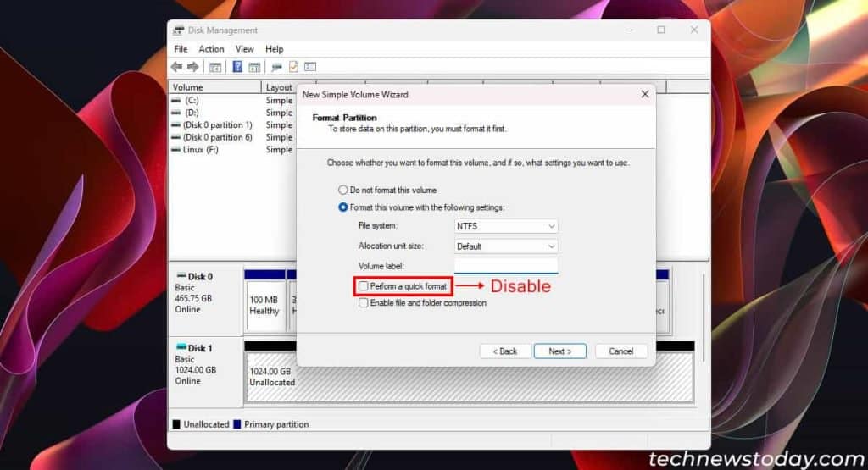Image resolution: width=868 pixels, height=470 pixels.
Task: Click the drive icon beside Disk 0 partition 1
Action: click(176, 125)
